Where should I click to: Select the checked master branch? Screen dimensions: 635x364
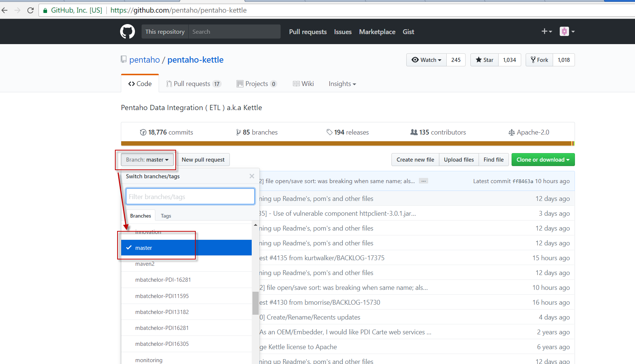click(186, 248)
